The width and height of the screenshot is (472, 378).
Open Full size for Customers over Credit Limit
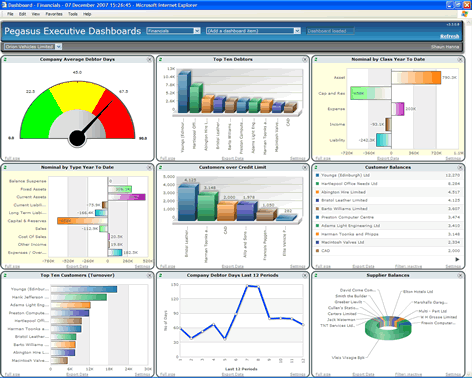(168, 266)
